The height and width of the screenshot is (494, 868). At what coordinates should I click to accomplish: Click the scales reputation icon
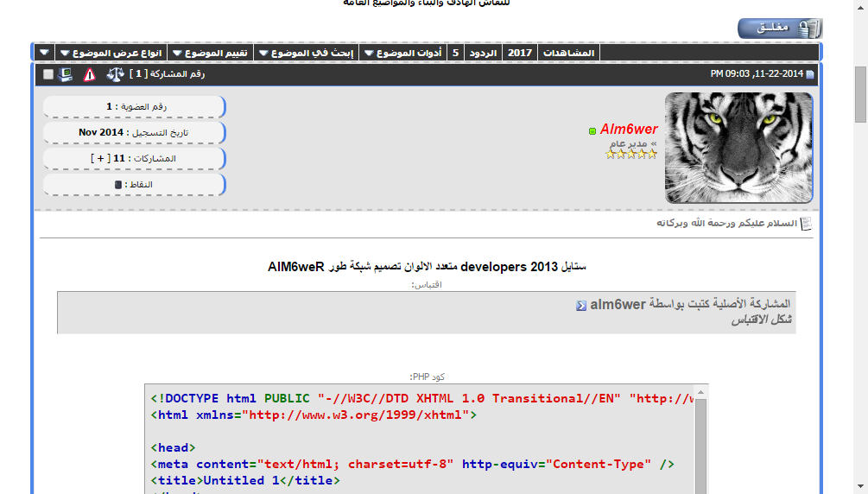[x=115, y=74]
